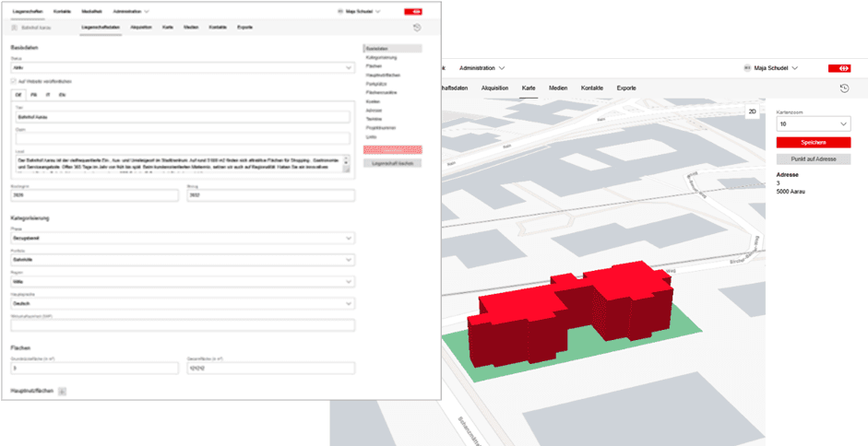Switch to the Medien tab in map window
Viewport: 868px width, 446px height.
[x=558, y=88]
